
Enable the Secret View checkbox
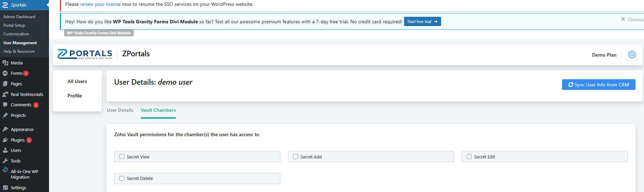click(x=122, y=157)
